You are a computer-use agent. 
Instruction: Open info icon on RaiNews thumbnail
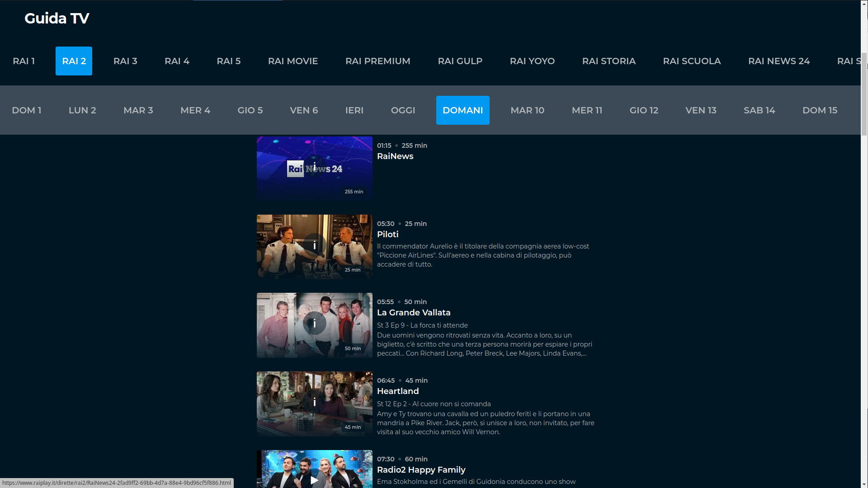point(315,167)
